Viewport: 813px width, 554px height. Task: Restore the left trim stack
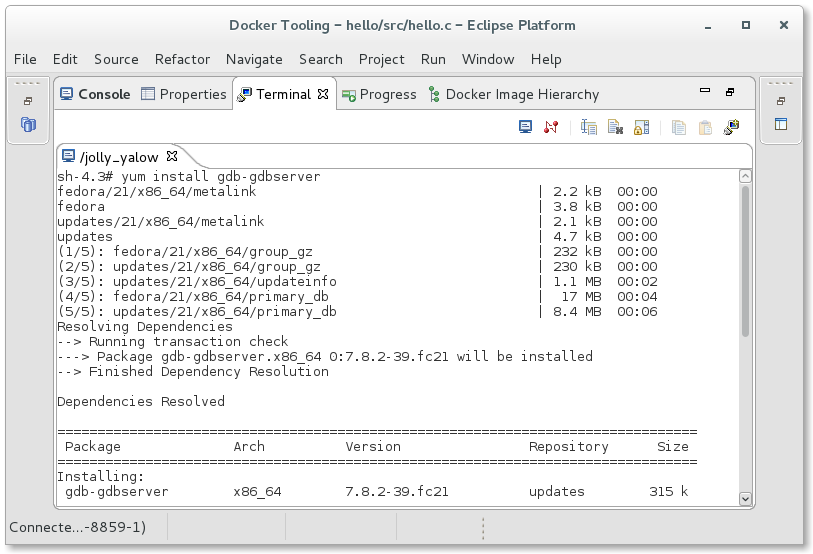click(28, 101)
